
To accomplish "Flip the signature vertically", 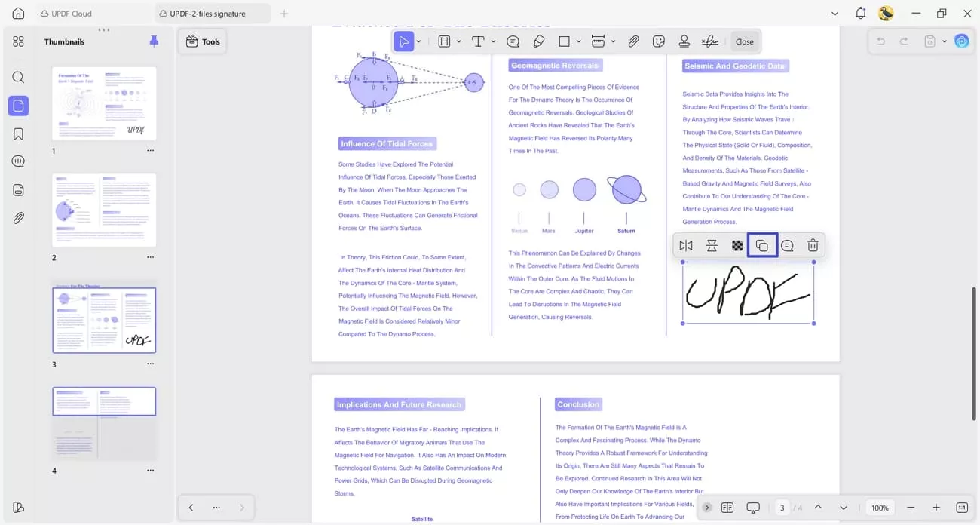I will (711, 246).
